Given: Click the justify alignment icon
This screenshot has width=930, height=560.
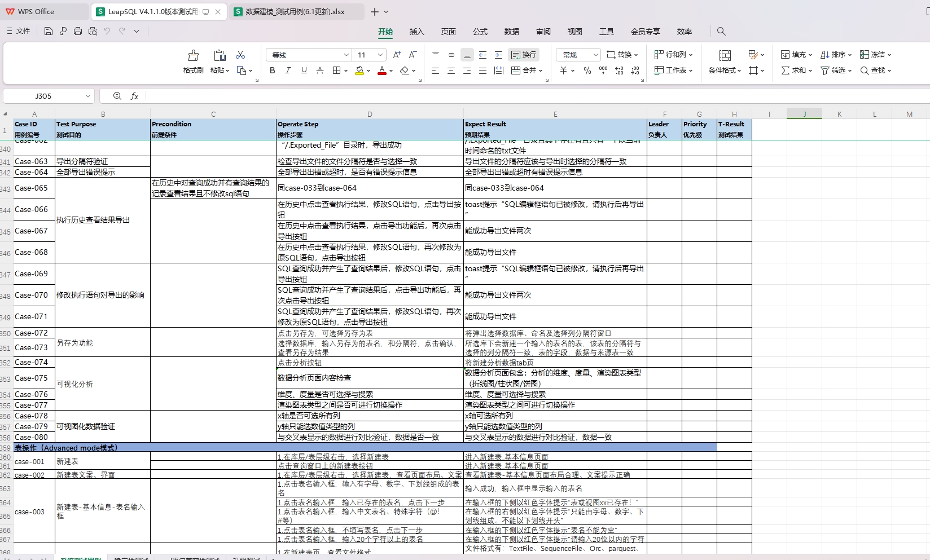Looking at the screenshot, I should click(482, 70).
